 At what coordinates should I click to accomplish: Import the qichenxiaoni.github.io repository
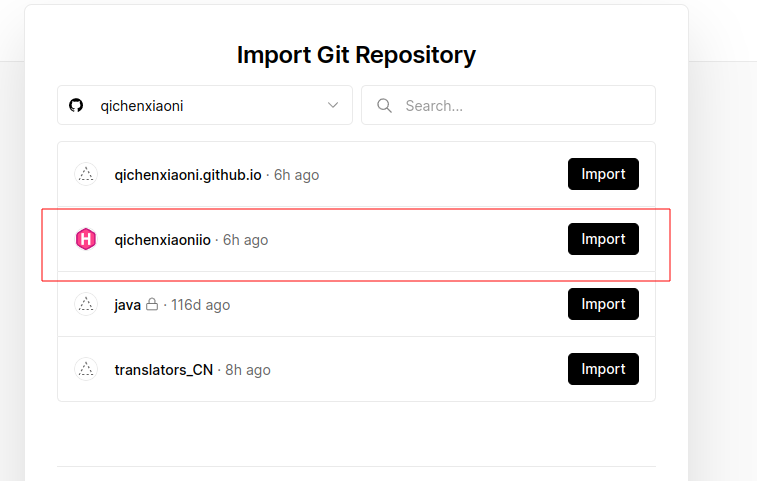click(603, 174)
